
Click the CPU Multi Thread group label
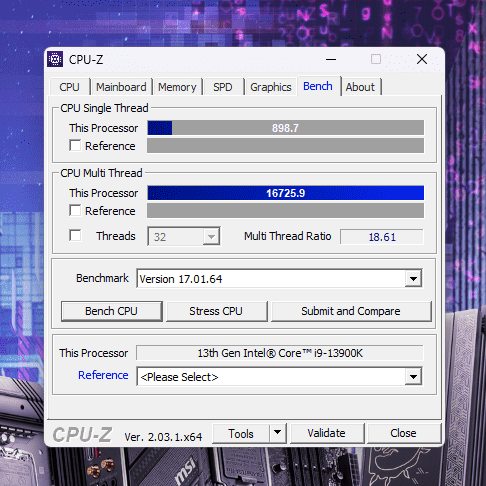click(101, 173)
